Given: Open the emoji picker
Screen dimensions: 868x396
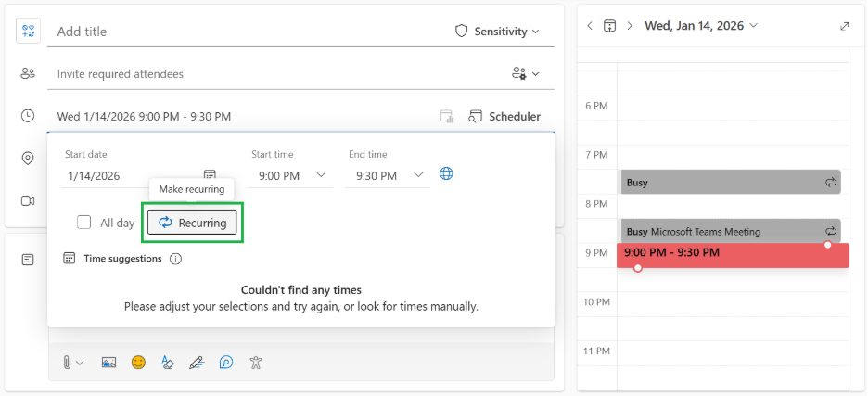Looking at the screenshot, I should [138, 363].
